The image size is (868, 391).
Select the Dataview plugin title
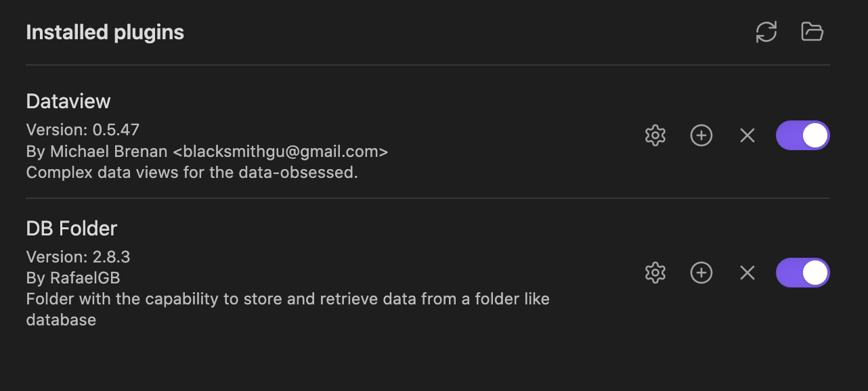pos(68,100)
